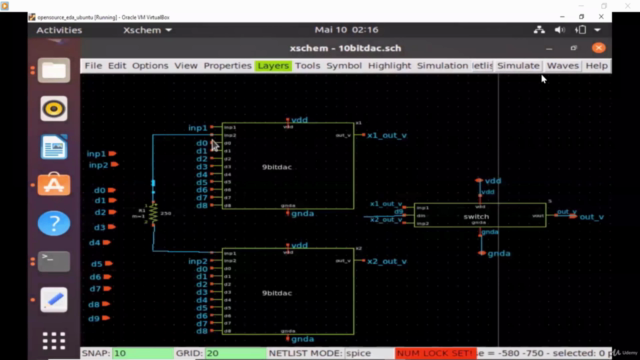Open LibreOffice Writer from the dock
The height and width of the screenshot is (360, 640).
coord(54,147)
